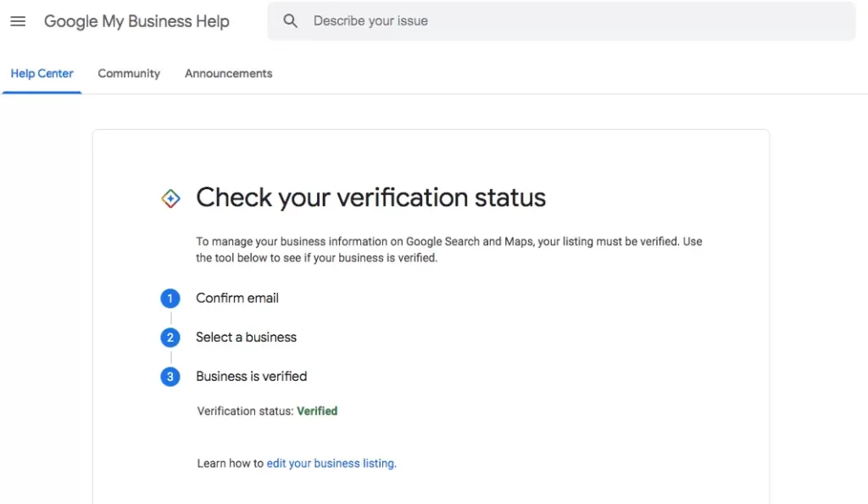Click the paragraph starting 'To manage your business'
This screenshot has height=504, width=868.
coord(449,249)
